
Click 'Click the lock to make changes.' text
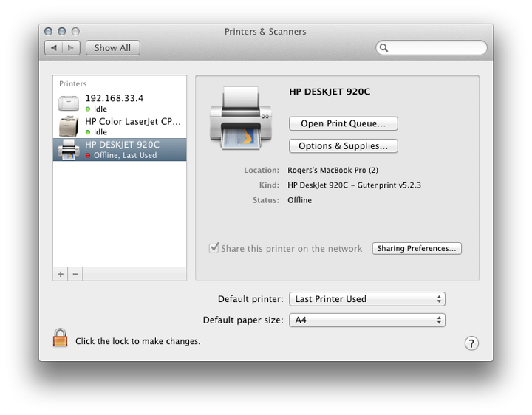[137, 341]
